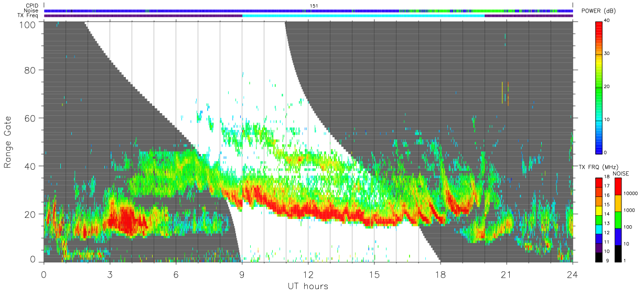This screenshot has width=644, height=297.
Task: Click the 24 tick on UT hours axis
Action: (572, 274)
